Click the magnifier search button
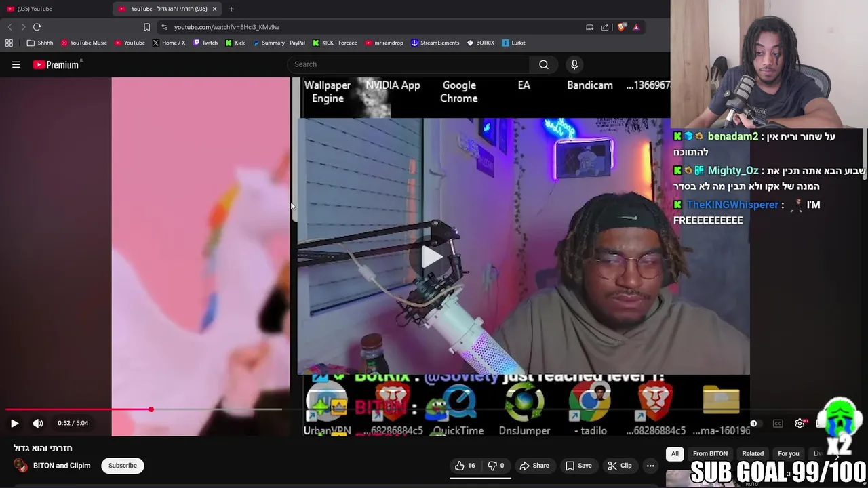This screenshot has height=488, width=868. [544, 64]
